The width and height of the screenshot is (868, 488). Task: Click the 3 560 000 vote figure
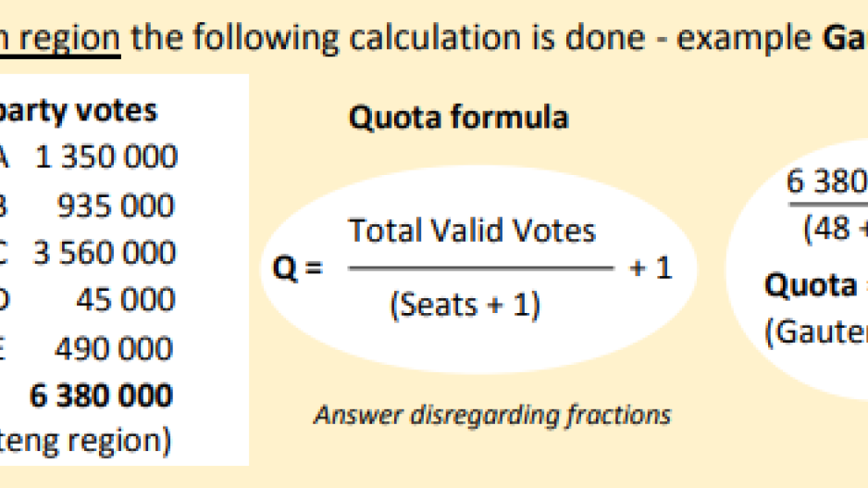[x=104, y=253]
